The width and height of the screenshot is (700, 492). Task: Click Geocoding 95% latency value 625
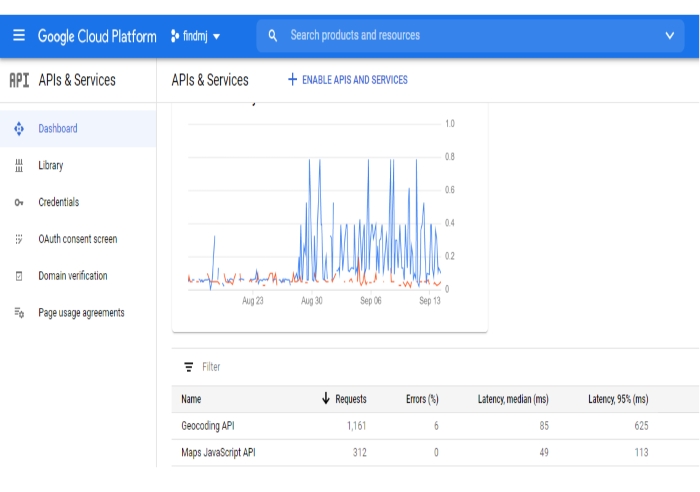[x=641, y=426]
